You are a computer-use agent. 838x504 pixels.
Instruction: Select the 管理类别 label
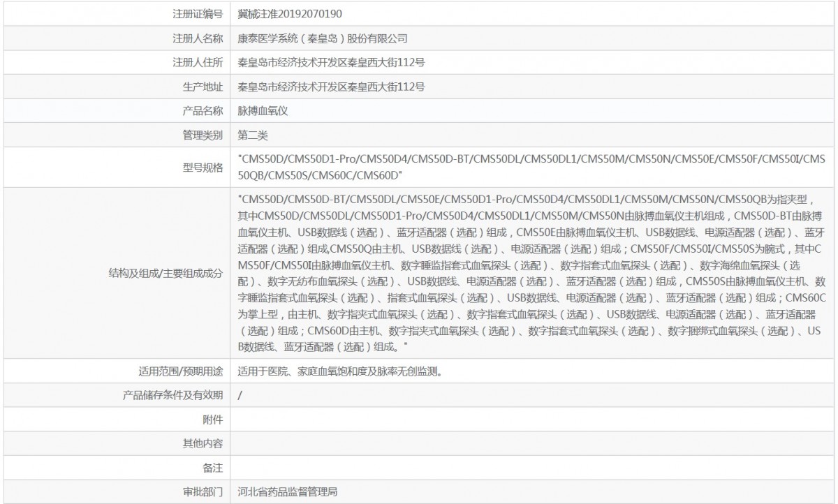click(x=203, y=135)
